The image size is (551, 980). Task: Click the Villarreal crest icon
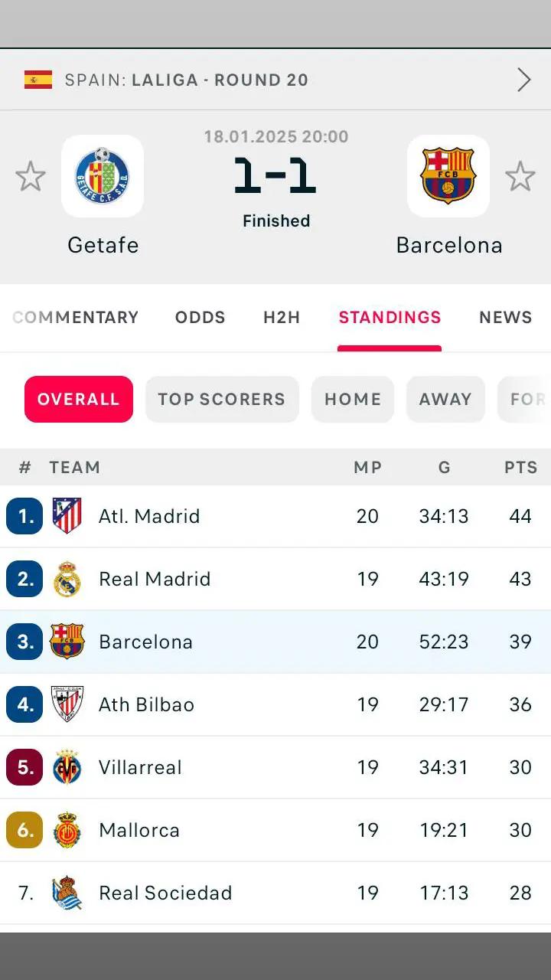coord(67,767)
